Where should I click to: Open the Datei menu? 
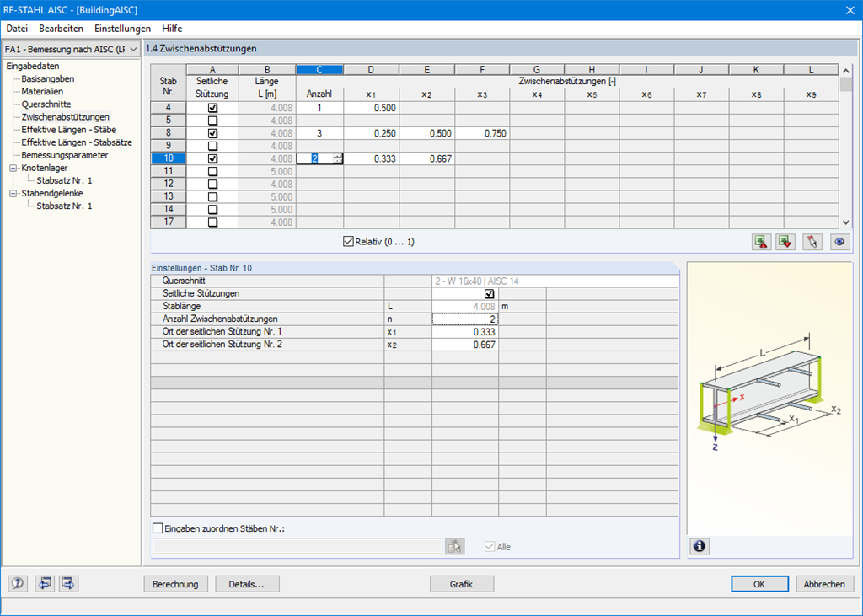point(17,29)
